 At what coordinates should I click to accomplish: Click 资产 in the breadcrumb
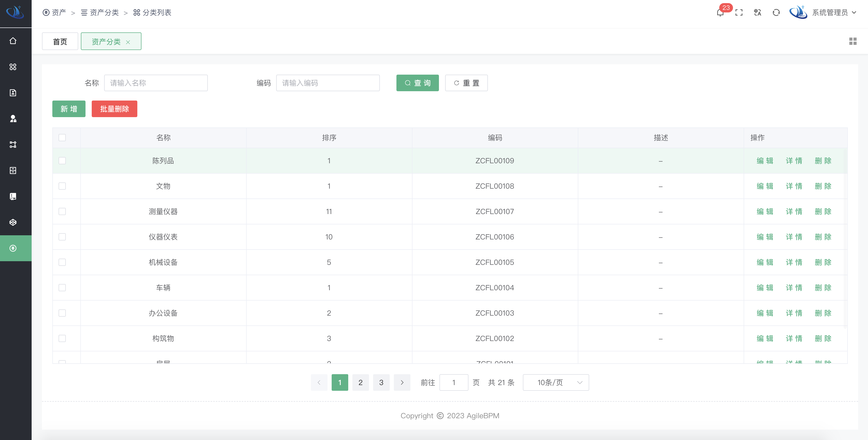pyautogui.click(x=55, y=12)
